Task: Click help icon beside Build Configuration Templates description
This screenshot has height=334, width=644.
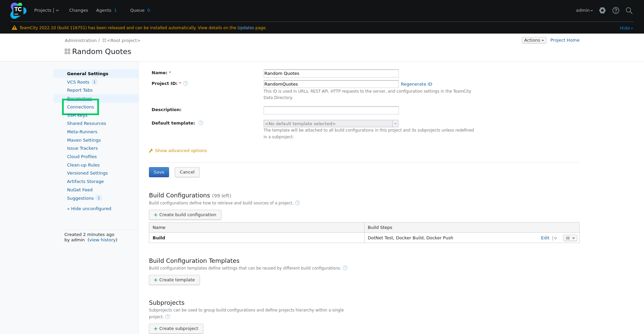Action: [x=345, y=268]
